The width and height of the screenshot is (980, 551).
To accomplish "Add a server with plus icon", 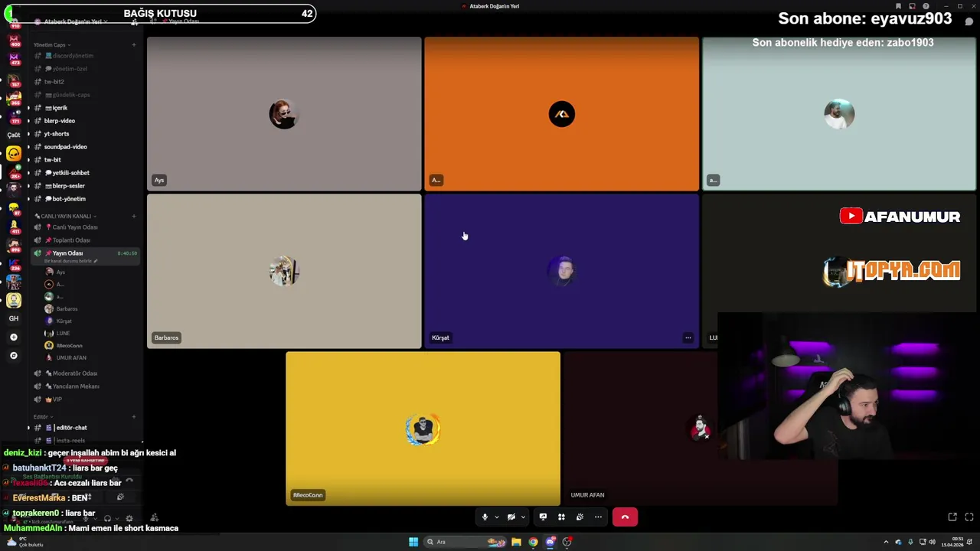I will tap(14, 337).
